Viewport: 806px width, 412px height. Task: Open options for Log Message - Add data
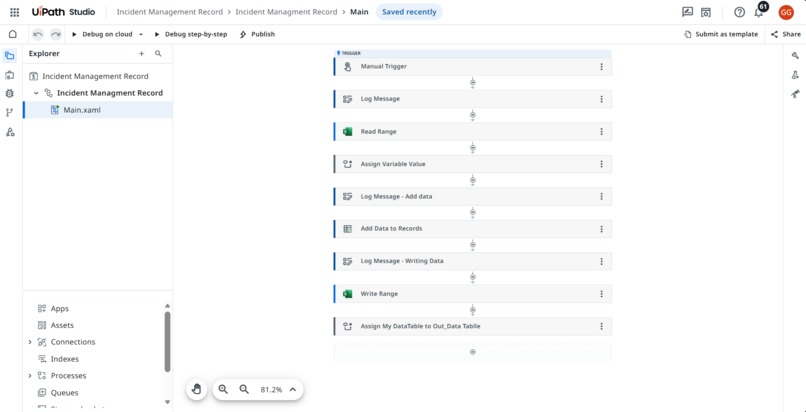[x=601, y=196]
